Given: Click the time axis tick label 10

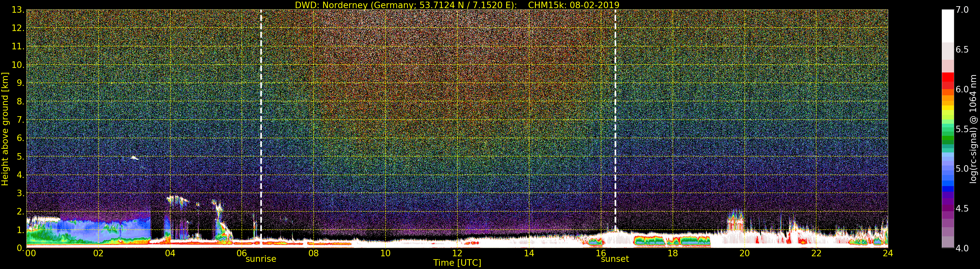Looking at the screenshot, I should (385, 253).
